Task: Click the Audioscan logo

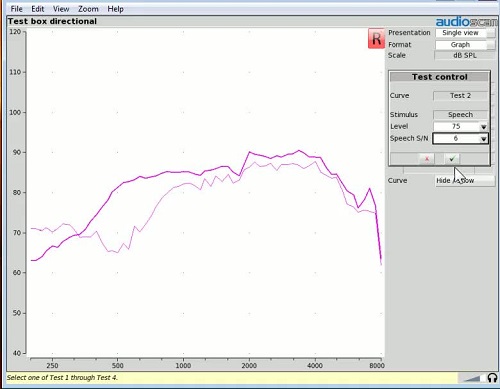Action: (467, 22)
